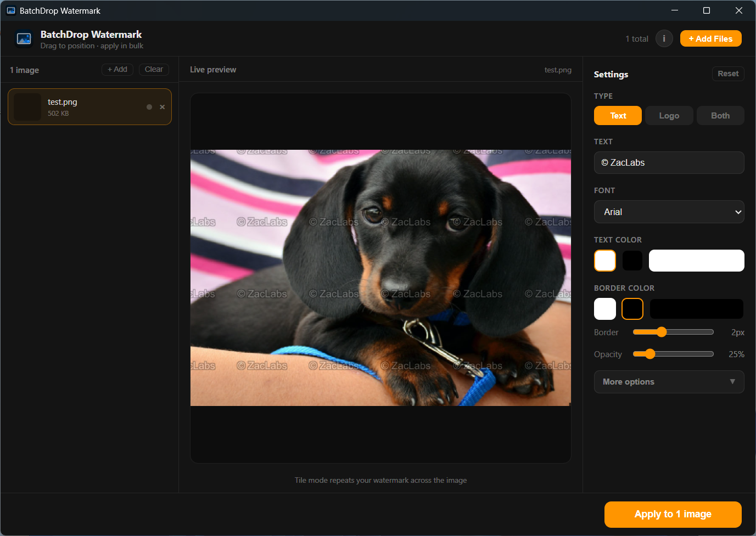Click the BatchDrop Watermark app logo icon
The width and height of the screenshot is (756, 536).
click(x=24, y=39)
